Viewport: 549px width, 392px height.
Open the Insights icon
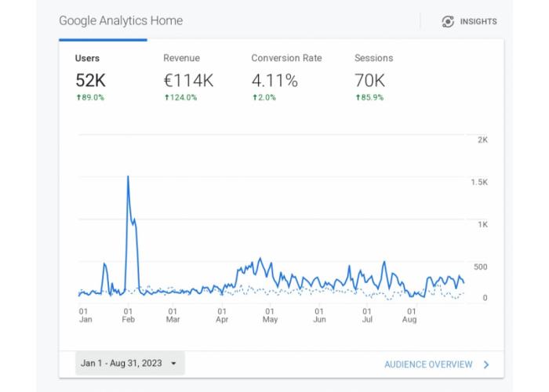coord(448,22)
